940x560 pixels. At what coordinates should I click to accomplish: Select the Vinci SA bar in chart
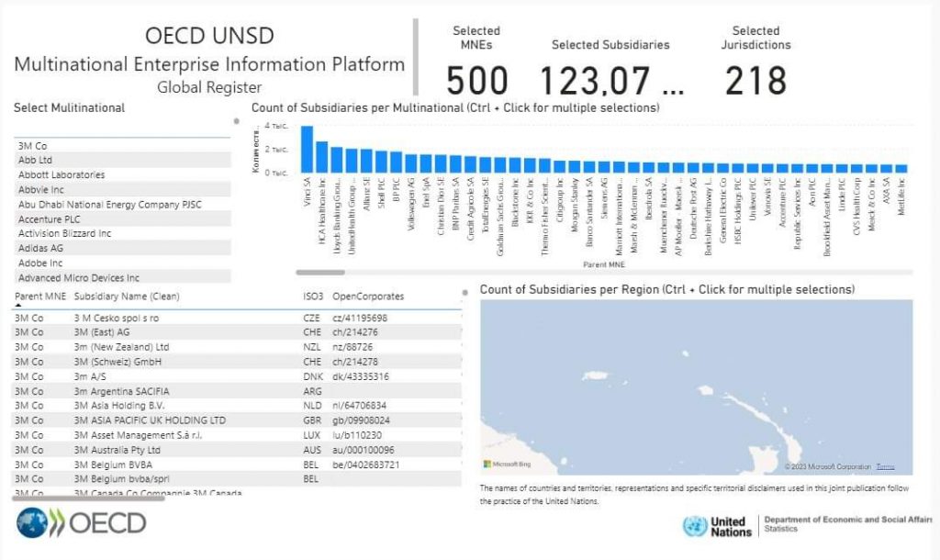tap(307, 150)
